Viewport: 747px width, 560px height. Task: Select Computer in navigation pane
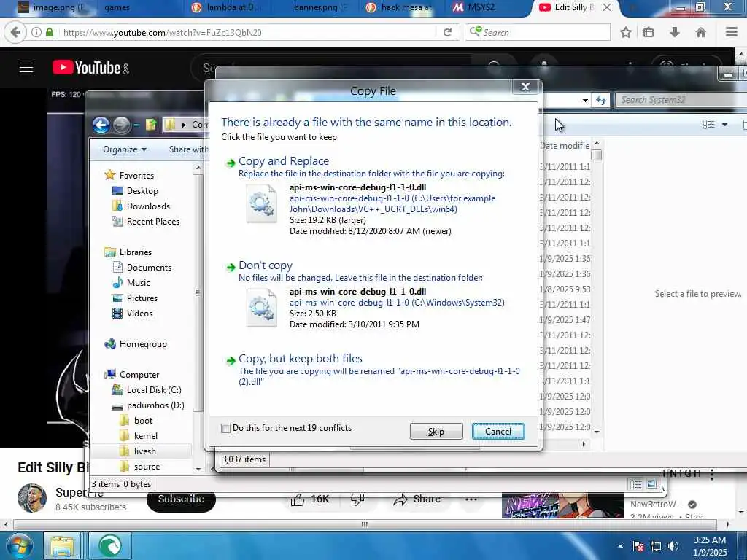[x=139, y=374]
